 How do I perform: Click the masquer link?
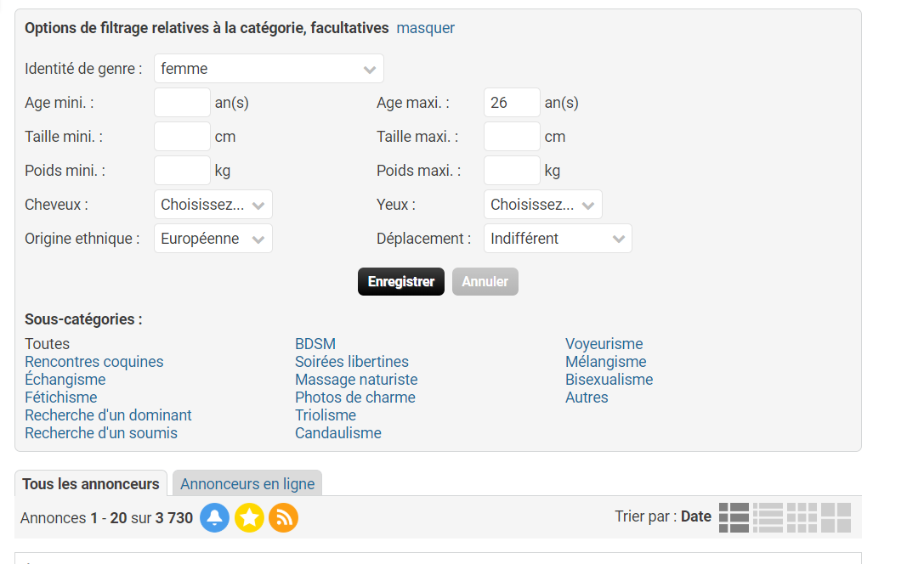425,28
